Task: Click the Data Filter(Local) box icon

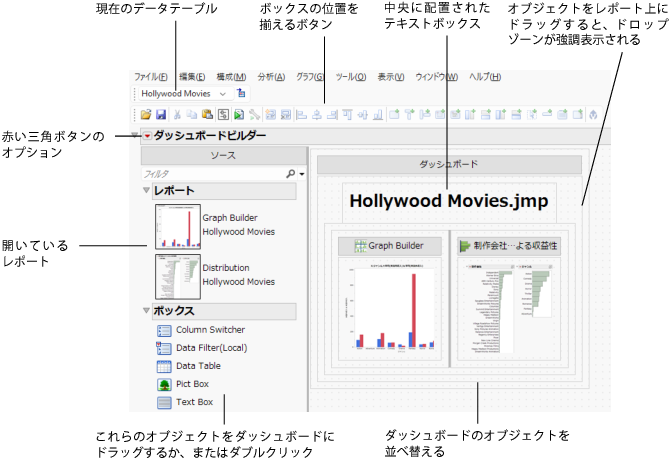Action: 164,348
